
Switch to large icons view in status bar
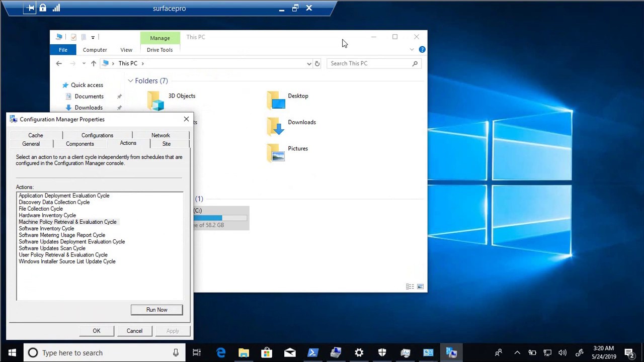420,287
